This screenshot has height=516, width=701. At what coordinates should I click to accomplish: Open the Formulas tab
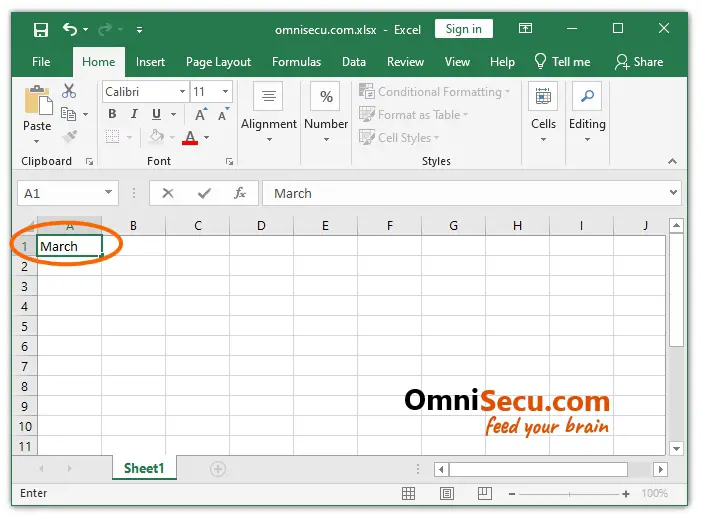[296, 62]
